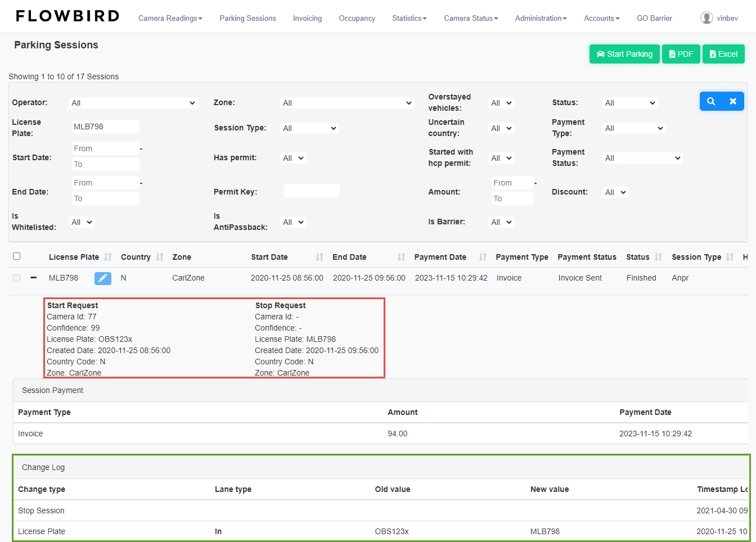Click the OBS123x old value in Change Log

391,531
